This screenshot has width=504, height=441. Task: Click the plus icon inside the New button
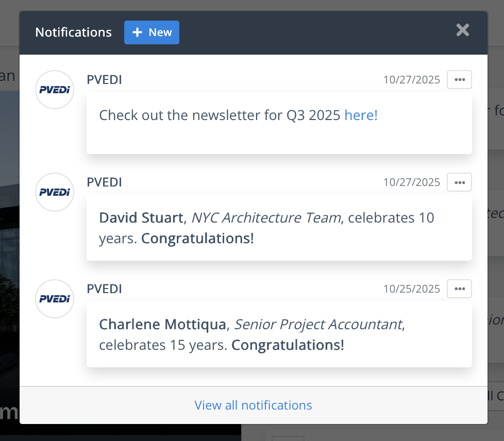[x=137, y=32]
